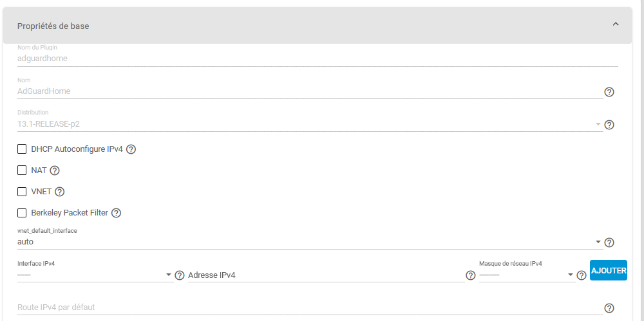Open the vnet_default_interface dropdown
This screenshot has width=644, height=321.
tap(309, 242)
